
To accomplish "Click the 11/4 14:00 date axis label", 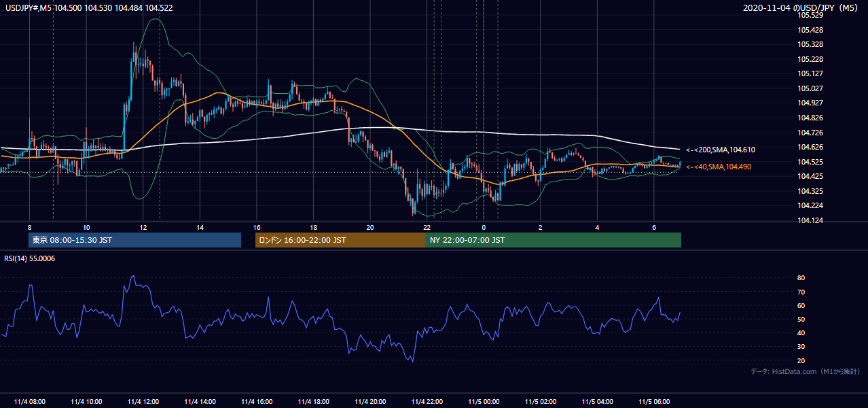I will click(x=200, y=402).
